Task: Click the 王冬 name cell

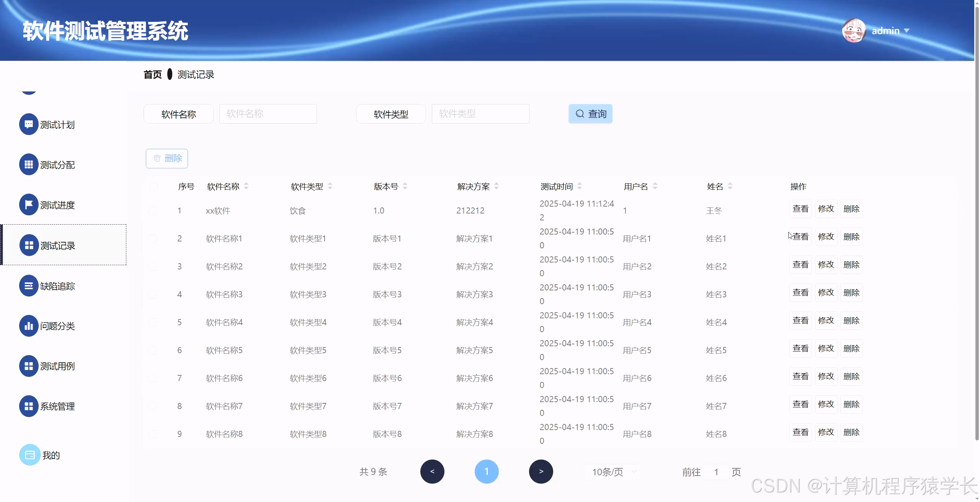Action: tap(714, 210)
